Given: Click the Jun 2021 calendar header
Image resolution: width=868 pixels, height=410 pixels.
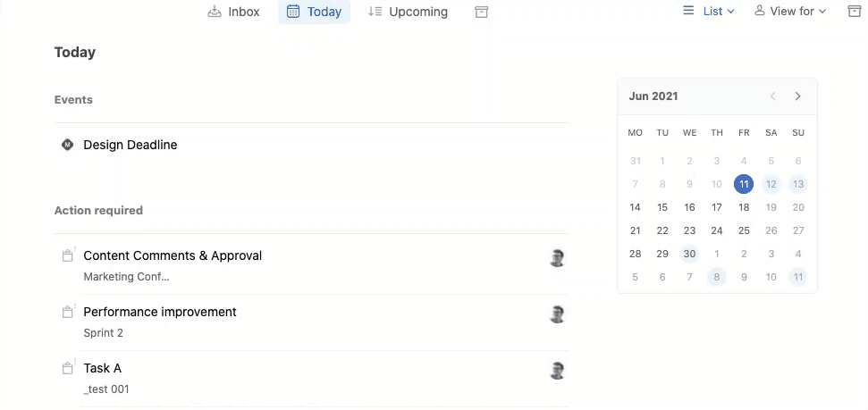Looking at the screenshot, I should [653, 96].
